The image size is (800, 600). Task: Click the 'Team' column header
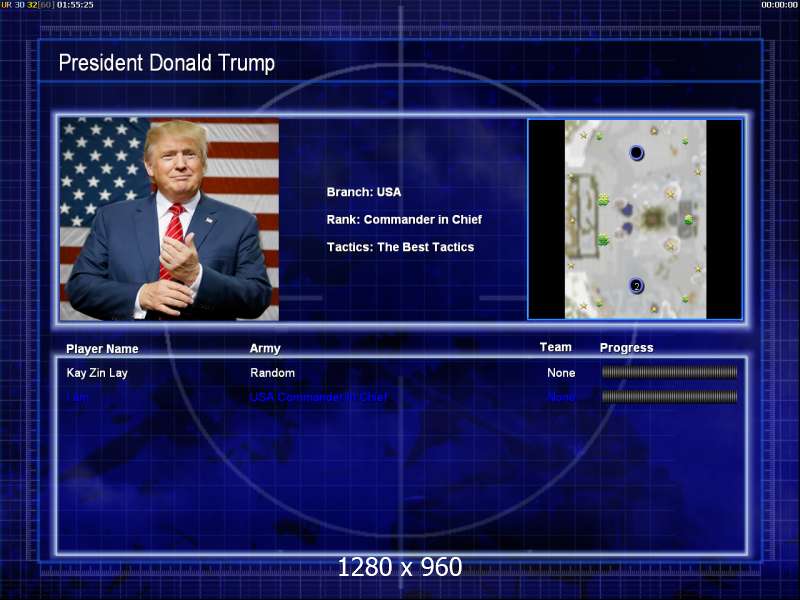[x=556, y=347]
